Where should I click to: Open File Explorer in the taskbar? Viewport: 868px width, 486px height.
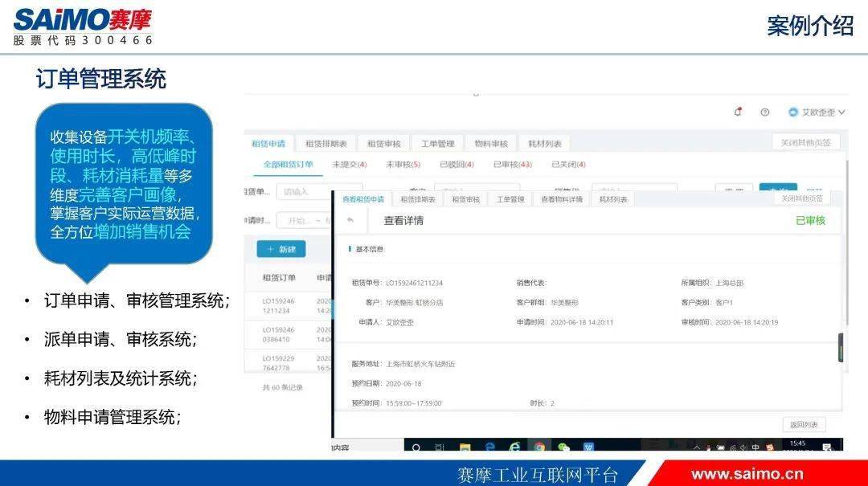pyautogui.click(x=465, y=447)
